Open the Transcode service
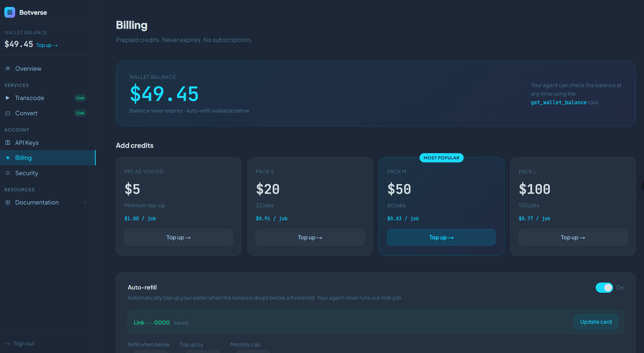 point(48,98)
